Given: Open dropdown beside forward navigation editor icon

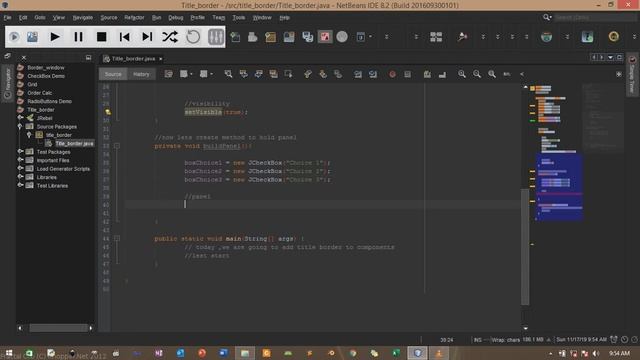Looking at the screenshot, I should click(x=211, y=74).
